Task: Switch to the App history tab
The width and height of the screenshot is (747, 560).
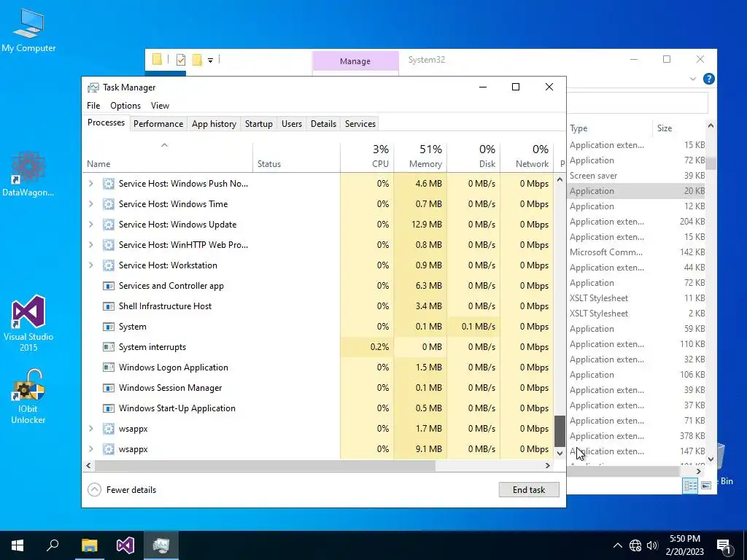Action: (x=214, y=124)
